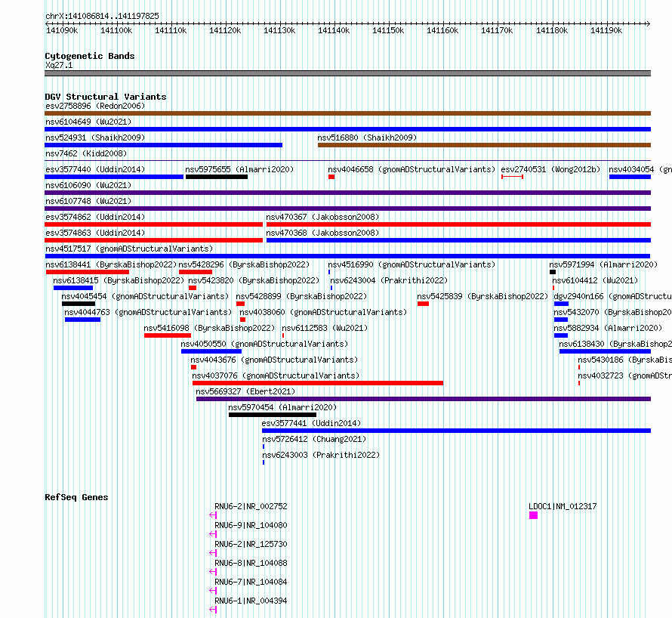Image resolution: width=672 pixels, height=618 pixels.
Task: Click the Xq27.1 cytogenetic band bar
Action: (347, 73)
